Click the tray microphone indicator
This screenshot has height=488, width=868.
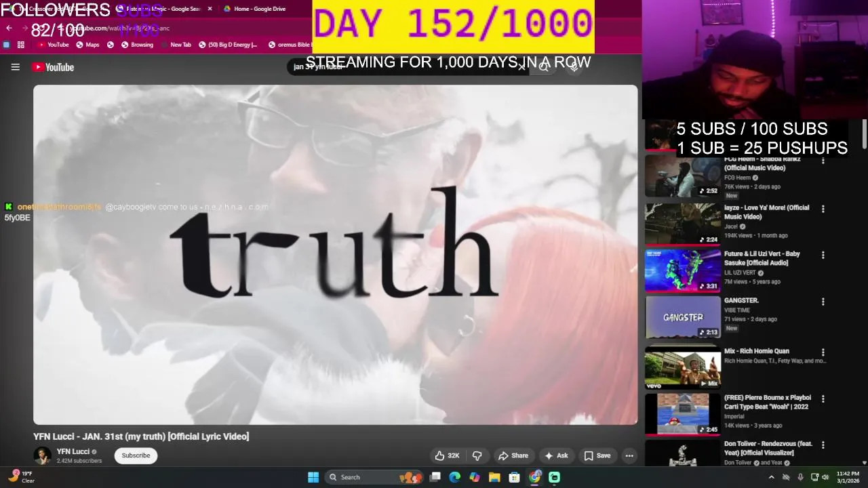click(x=800, y=477)
